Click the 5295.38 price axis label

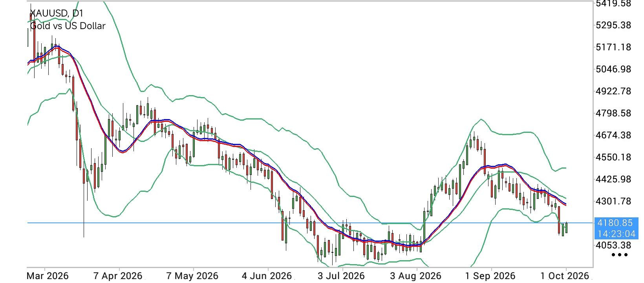613,25
